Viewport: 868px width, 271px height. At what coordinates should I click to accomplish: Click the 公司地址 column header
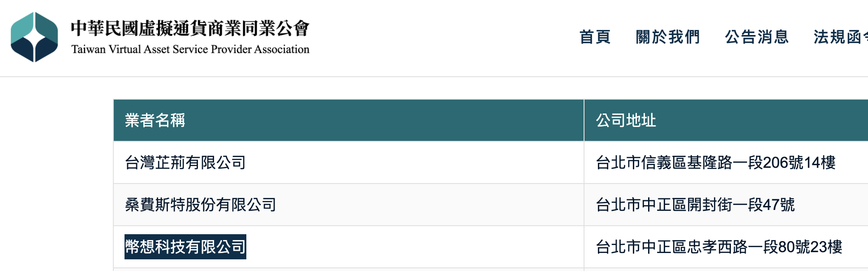pyautogui.click(x=626, y=120)
